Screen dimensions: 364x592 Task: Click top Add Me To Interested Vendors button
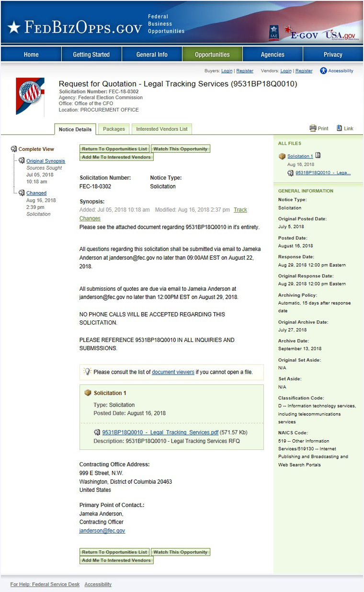pyautogui.click(x=116, y=157)
